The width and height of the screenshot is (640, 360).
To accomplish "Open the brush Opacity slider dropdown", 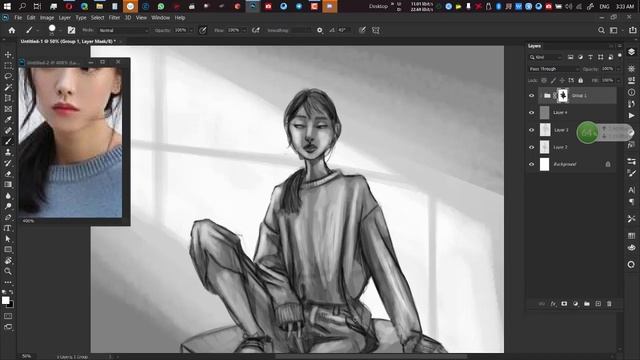I will click(191, 30).
